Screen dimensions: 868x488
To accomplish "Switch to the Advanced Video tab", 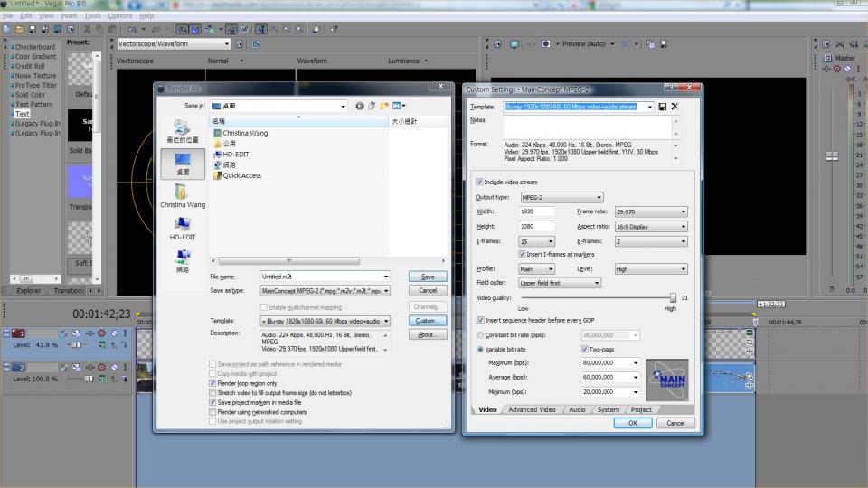I will 532,410.
